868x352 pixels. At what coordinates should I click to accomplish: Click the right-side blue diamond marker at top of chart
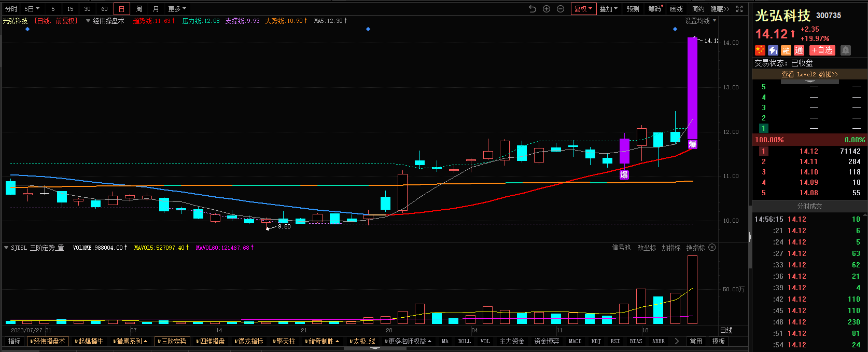tap(675, 29)
